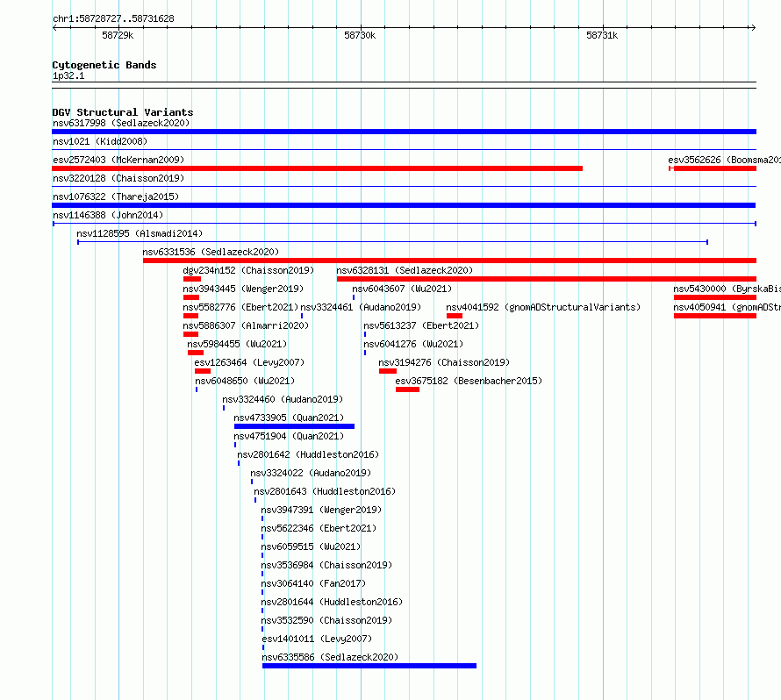Click the chr1:58728727..58731628 coordinates text
The width and height of the screenshot is (781, 700).
coord(113,19)
